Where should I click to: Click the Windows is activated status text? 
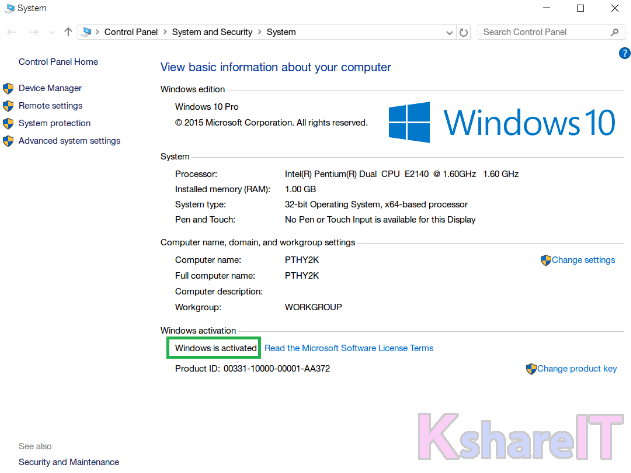216,348
